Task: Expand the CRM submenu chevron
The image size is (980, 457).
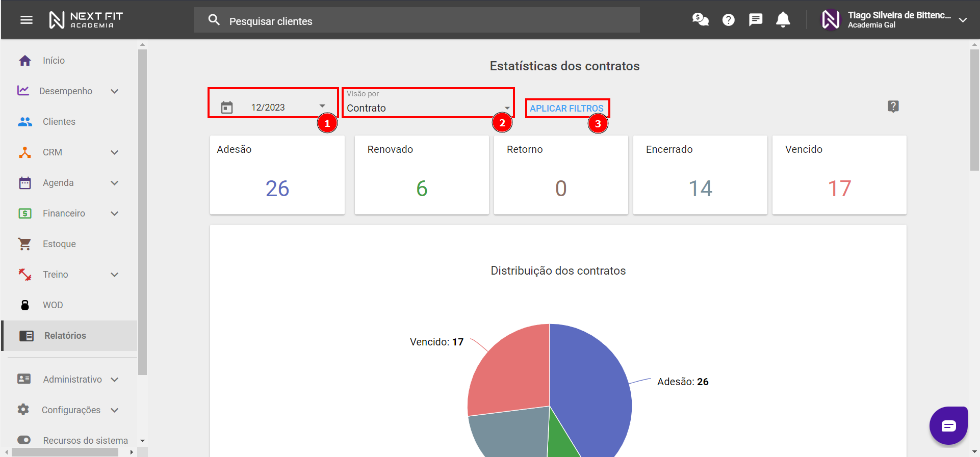Action: point(115,152)
